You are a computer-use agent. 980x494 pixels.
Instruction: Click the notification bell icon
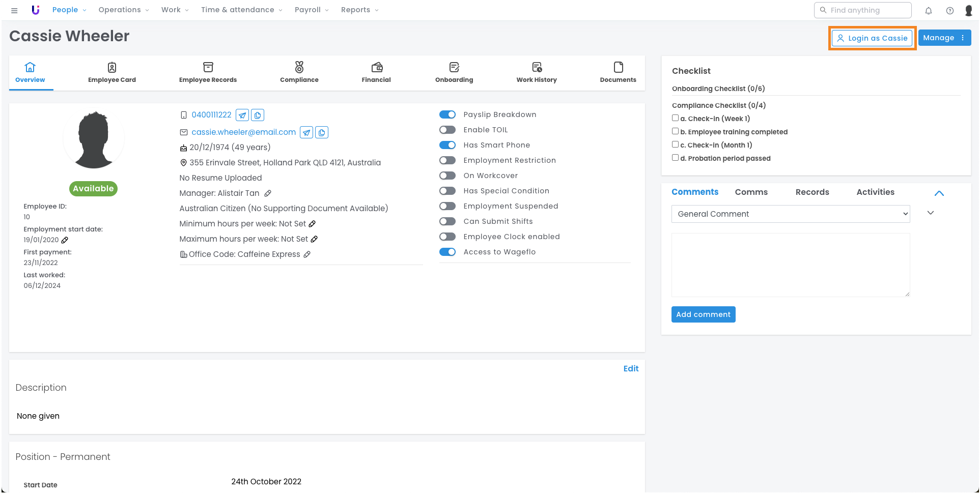tap(929, 11)
